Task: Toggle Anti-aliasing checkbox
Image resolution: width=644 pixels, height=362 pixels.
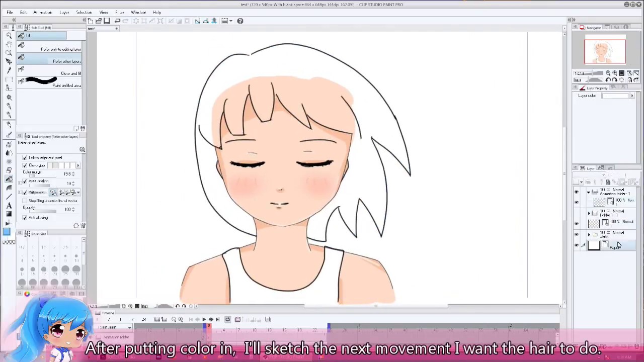Action: (x=25, y=218)
